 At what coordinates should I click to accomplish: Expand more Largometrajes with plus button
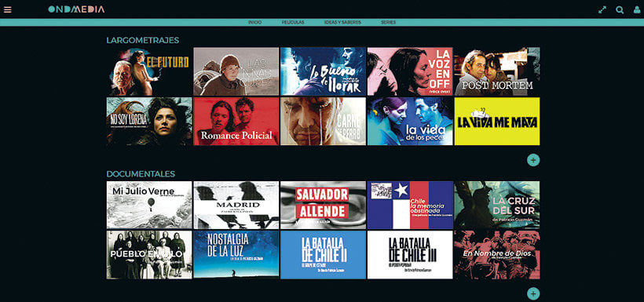[x=533, y=160]
